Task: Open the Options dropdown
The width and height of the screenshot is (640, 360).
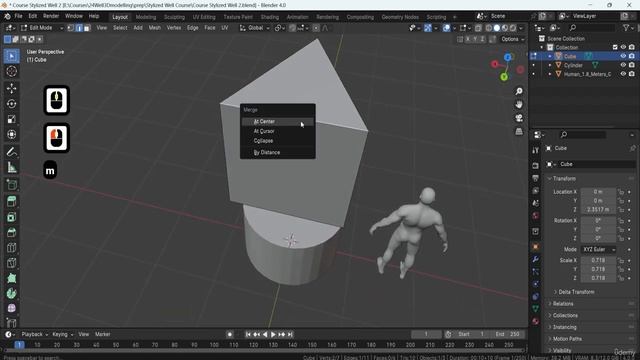Action: 512,39
